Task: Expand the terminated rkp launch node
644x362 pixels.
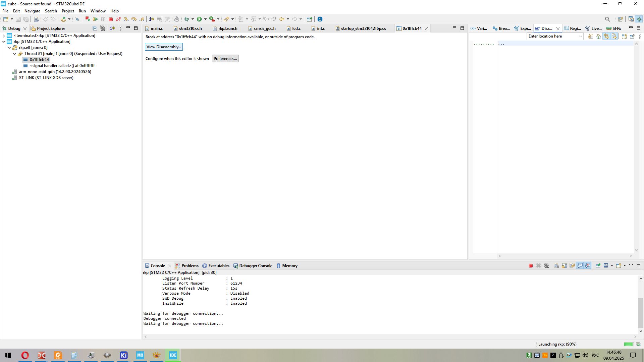Action: click(4, 36)
